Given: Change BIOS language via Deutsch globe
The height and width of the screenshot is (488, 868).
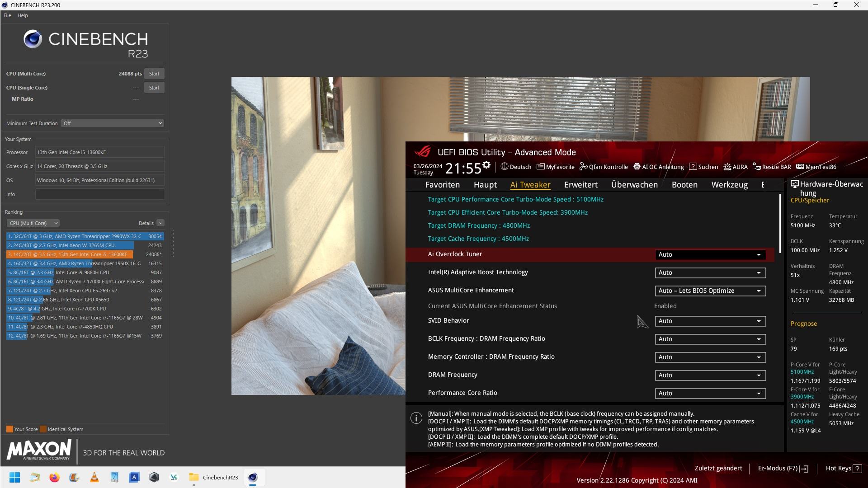Looking at the screenshot, I should pyautogui.click(x=516, y=167).
